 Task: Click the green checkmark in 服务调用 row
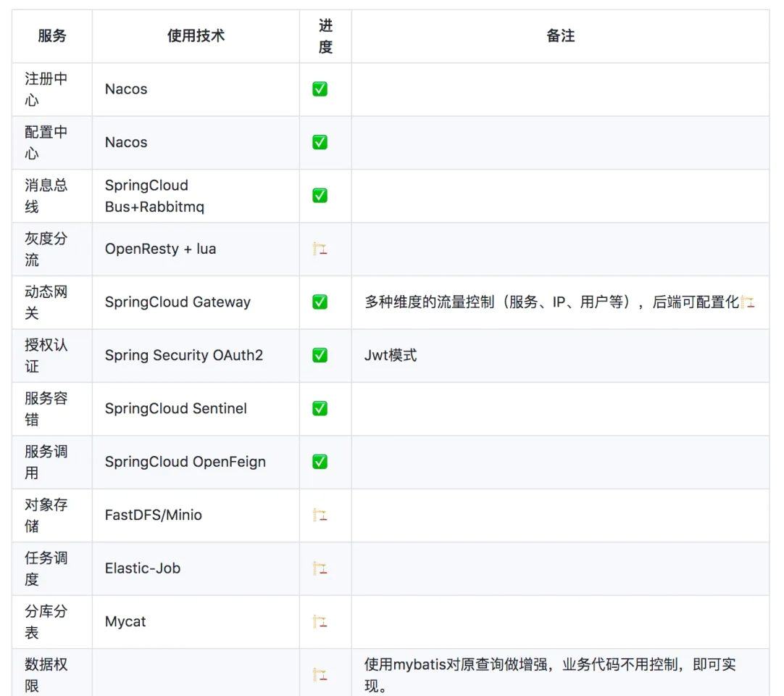tap(320, 461)
